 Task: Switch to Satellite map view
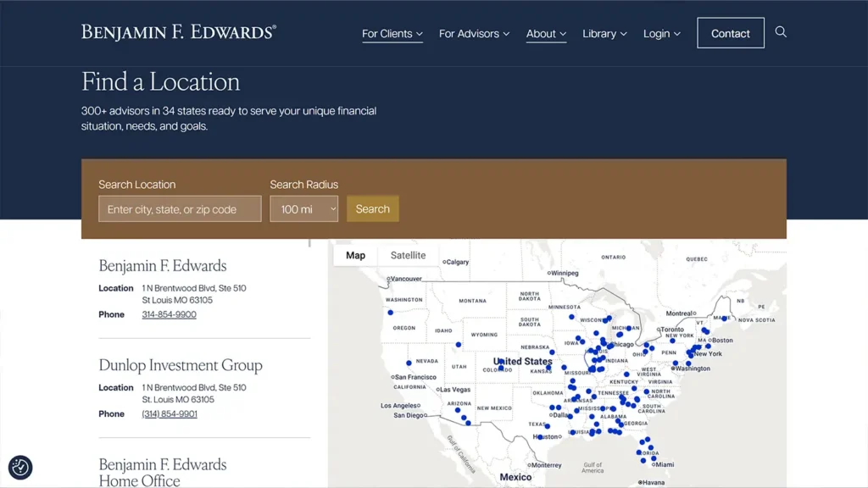click(x=408, y=255)
